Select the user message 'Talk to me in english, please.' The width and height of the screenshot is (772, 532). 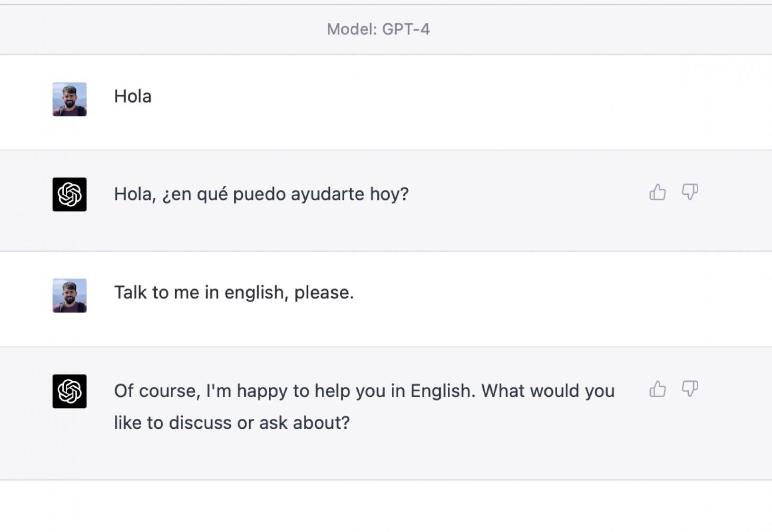coord(234,292)
